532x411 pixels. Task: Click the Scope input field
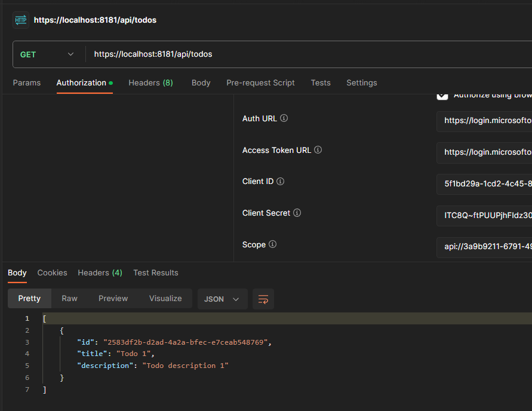coord(484,247)
